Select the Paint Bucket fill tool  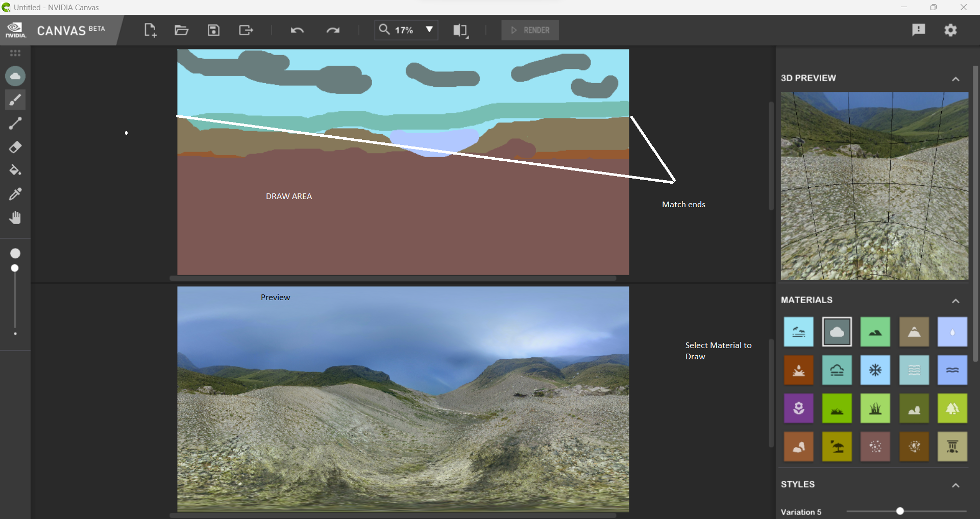(x=15, y=170)
